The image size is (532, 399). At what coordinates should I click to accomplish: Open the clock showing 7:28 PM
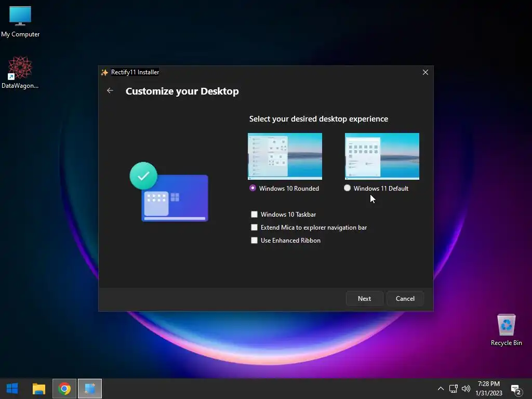point(489,389)
